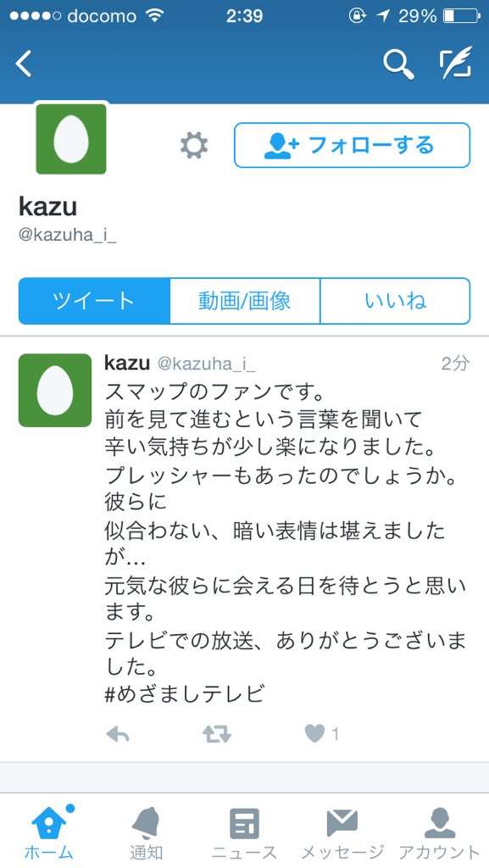Tap the tweet's small egg avatar

pos(55,390)
